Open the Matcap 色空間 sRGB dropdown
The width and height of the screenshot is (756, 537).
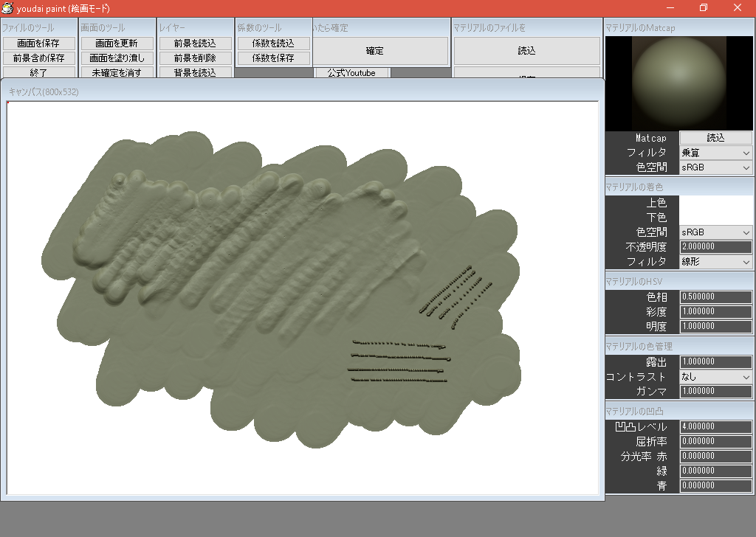[x=714, y=167]
